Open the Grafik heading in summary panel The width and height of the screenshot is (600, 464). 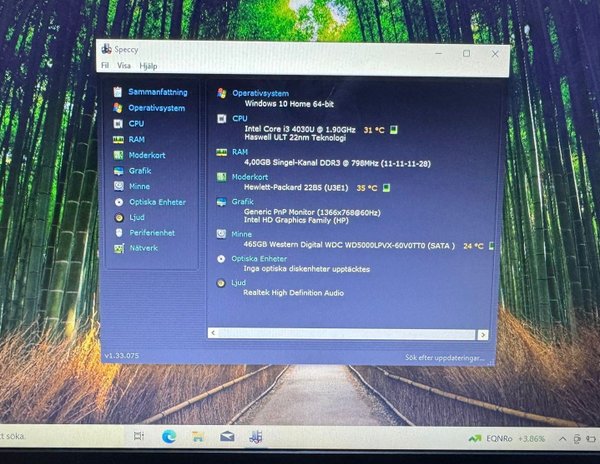(x=242, y=202)
